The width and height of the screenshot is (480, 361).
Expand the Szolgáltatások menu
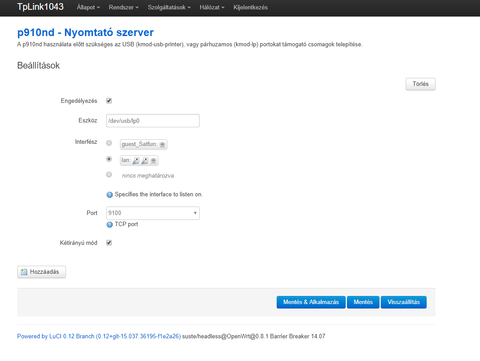[169, 7]
